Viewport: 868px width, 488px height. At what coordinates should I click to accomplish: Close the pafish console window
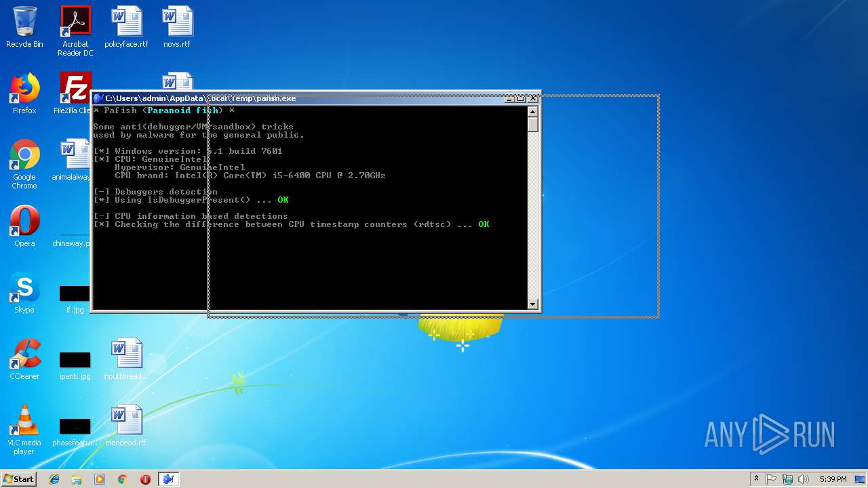coord(533,98)
